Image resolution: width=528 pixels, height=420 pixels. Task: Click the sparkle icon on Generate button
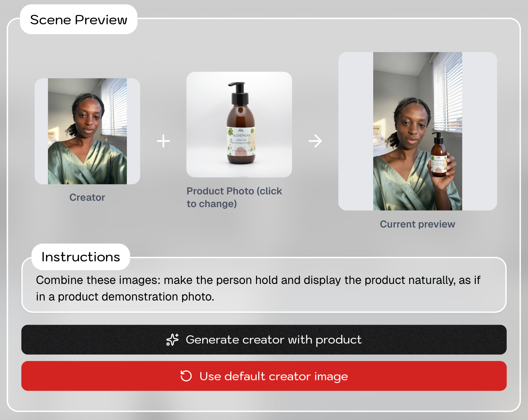[x=172, y=340]
